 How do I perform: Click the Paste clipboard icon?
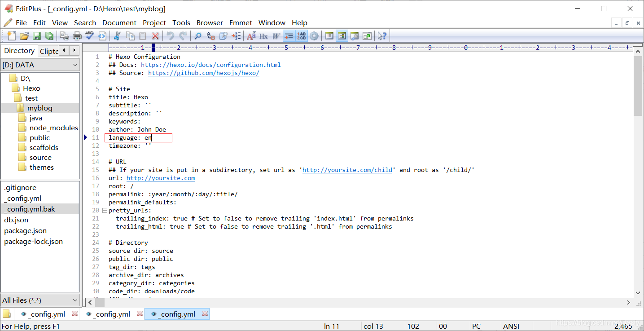pyautogui.click(x=143, y=36)
